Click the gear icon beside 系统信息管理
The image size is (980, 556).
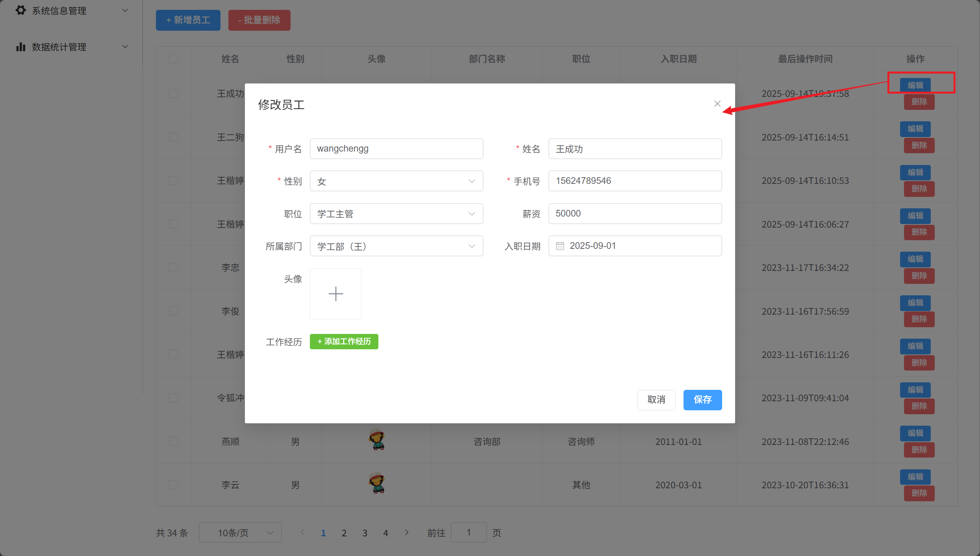point(21,10)
